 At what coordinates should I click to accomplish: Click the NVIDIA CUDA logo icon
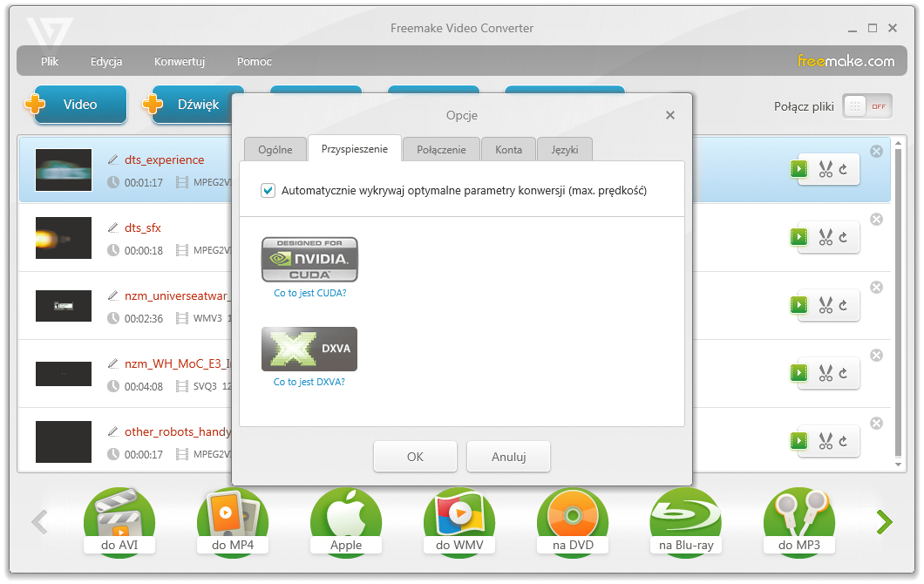coord(309,260)
